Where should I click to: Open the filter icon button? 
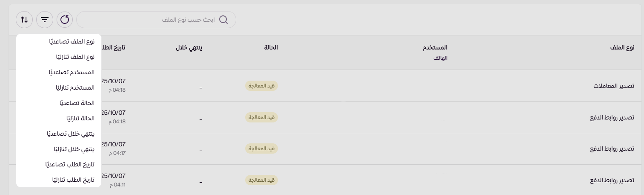click(45, 20)
